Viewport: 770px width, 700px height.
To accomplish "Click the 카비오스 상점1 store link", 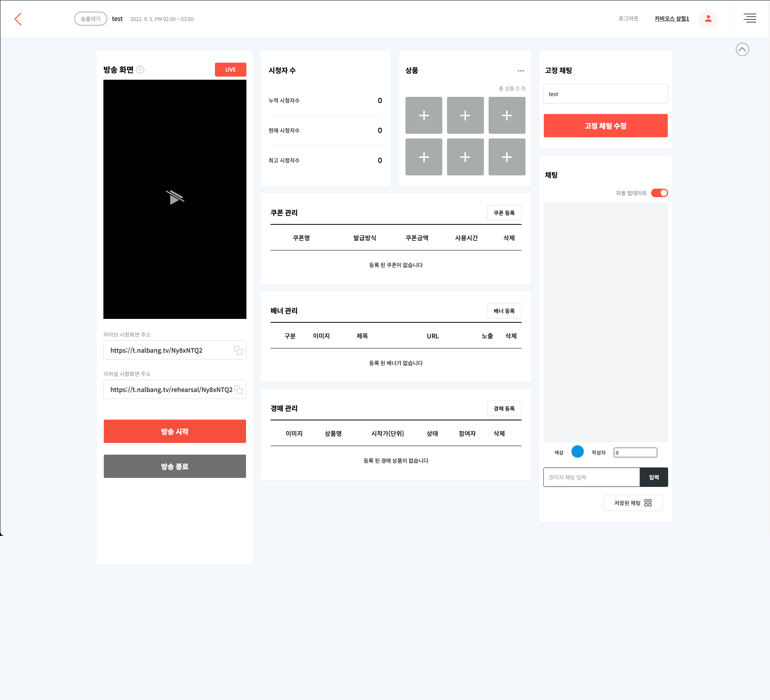I will point(672,19).
